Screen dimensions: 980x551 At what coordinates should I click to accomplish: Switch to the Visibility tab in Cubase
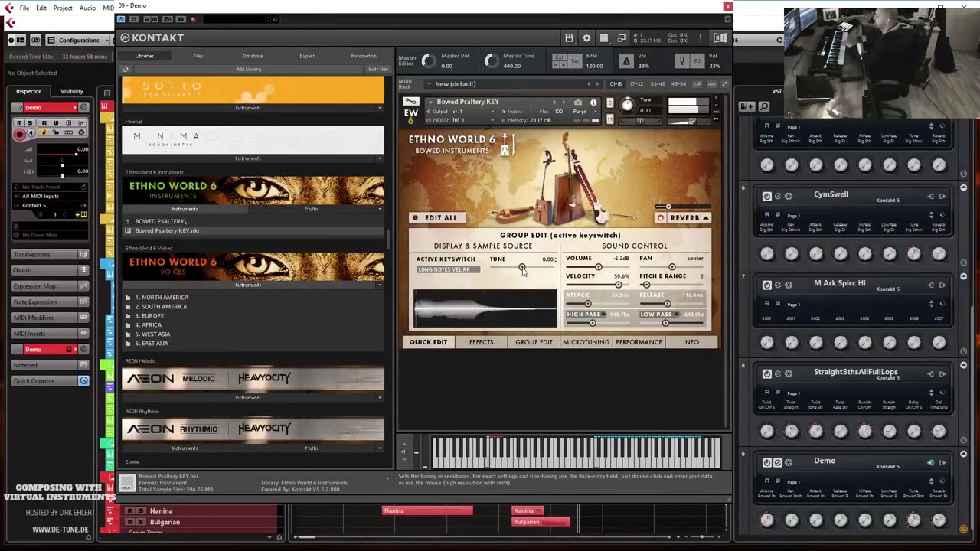[x=72, y=91]
